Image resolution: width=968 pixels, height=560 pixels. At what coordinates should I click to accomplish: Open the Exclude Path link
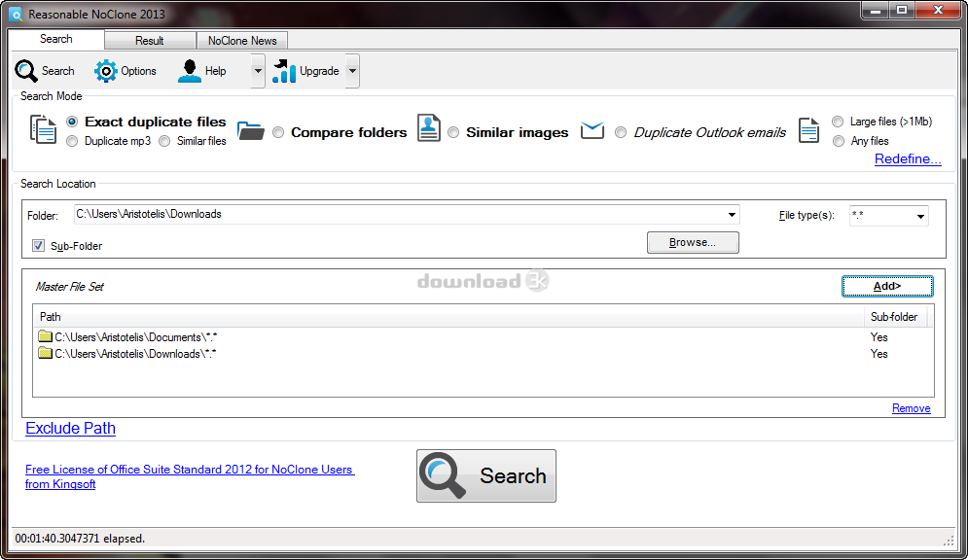pyautogui.click(x=70, y=428)
